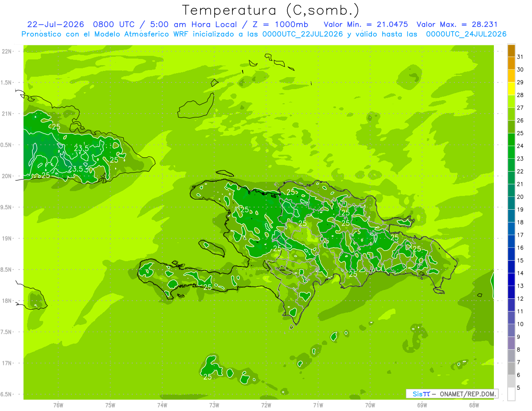Viewport: 532px width, 411px height.
Task: Pick green legend swatch between 23 and 24
Action: pyautogui.click(x=511, y=152)
